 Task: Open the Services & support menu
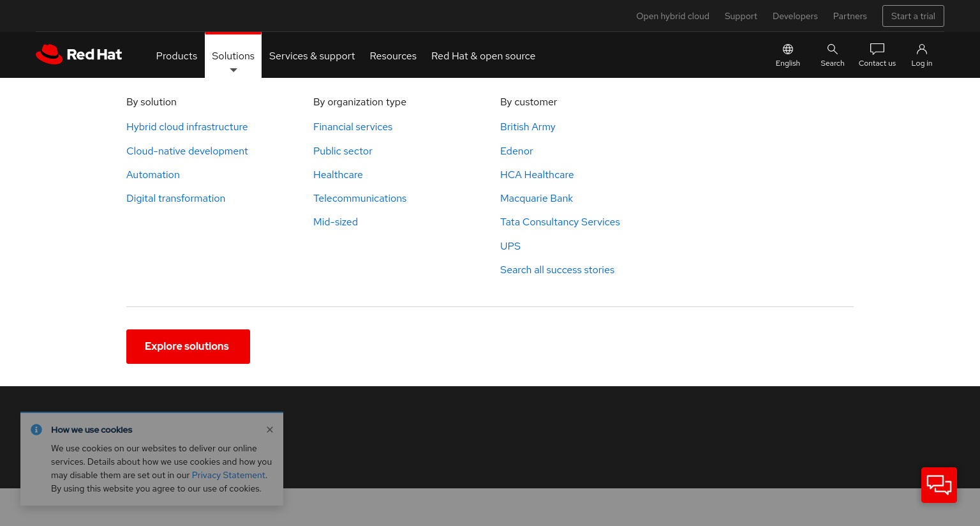312,56
